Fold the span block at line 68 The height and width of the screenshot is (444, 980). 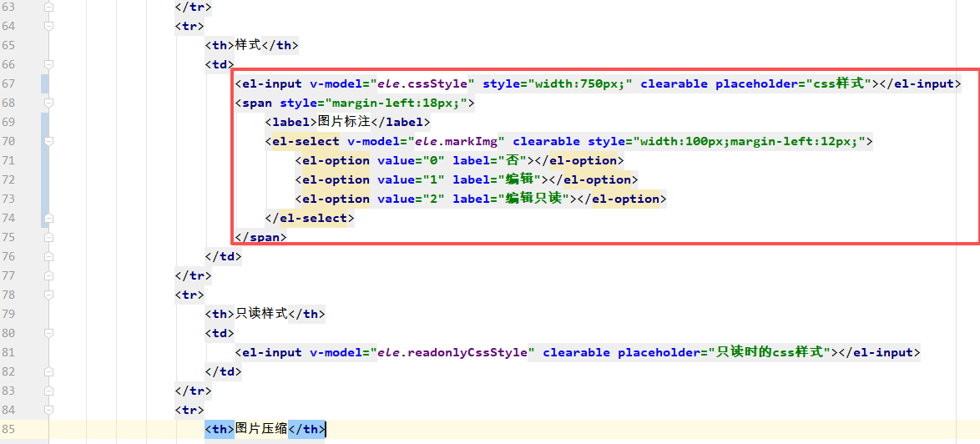48,103
